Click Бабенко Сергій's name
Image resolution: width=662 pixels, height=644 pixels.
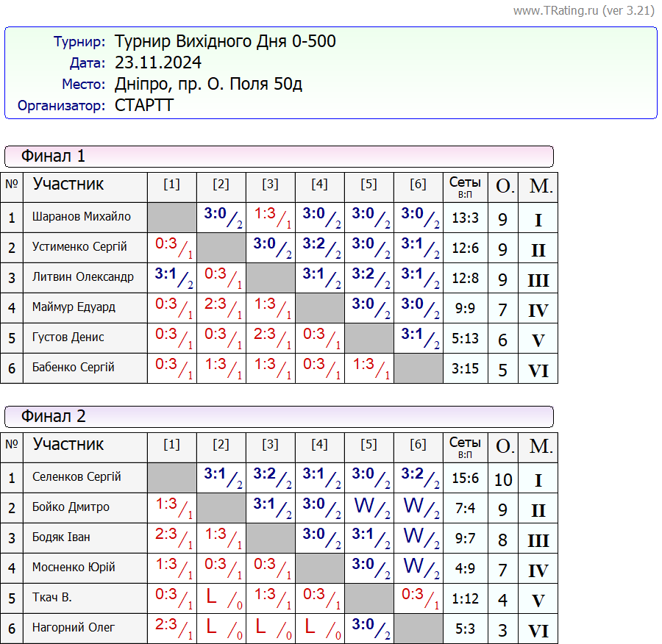(74, 368)
